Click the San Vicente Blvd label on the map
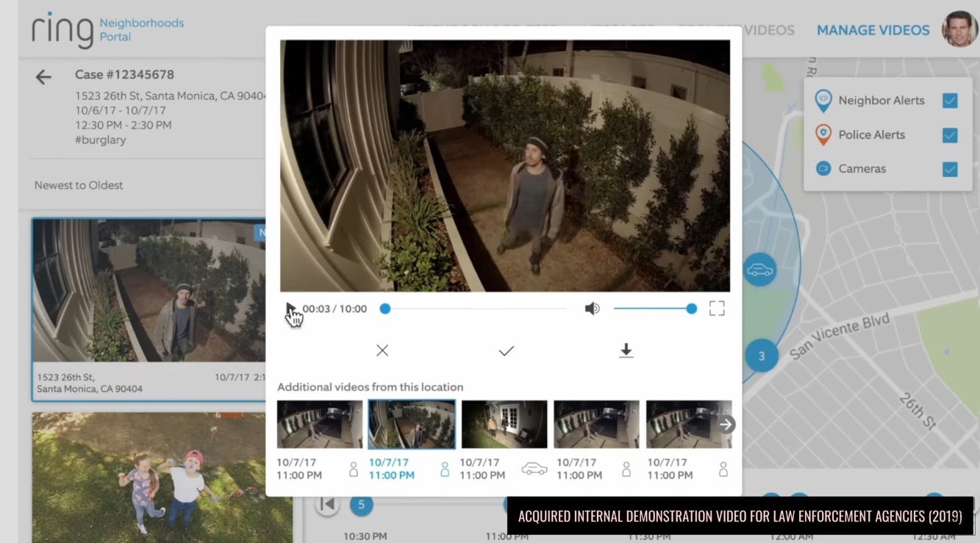The height and width of the screenshot is (543, 980). (840, 337)
